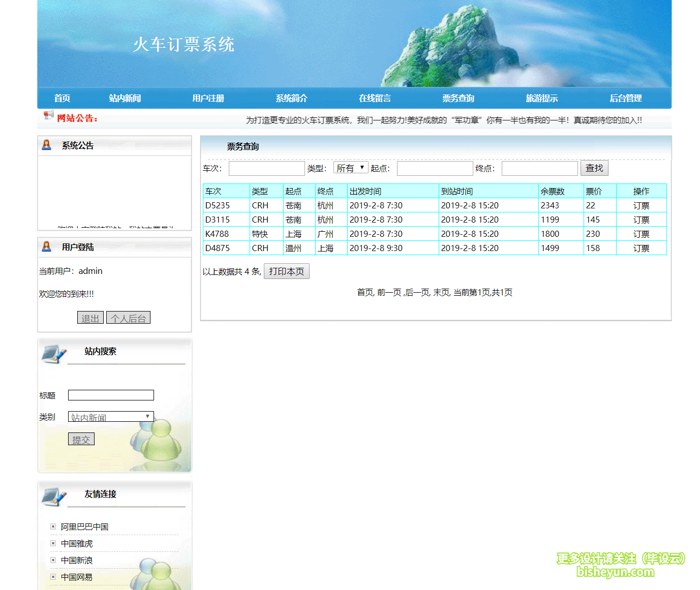Open the 中国雅虎 friendly link
This screenshot has width=700, height=590.
(76, 543)
